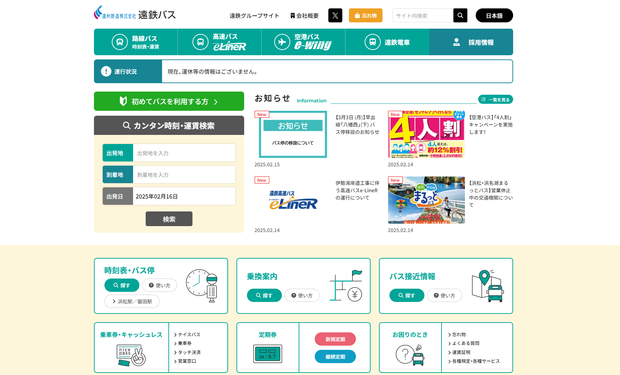Open the 乗車券 link
The width and height of the screenshot is (620, 375).
[183, 343]
